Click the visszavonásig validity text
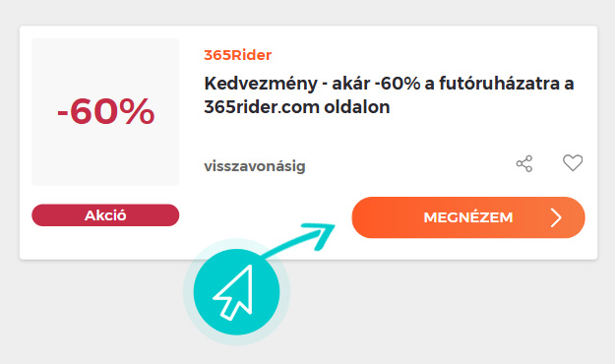615x364 pixels. tap(255, 166)
